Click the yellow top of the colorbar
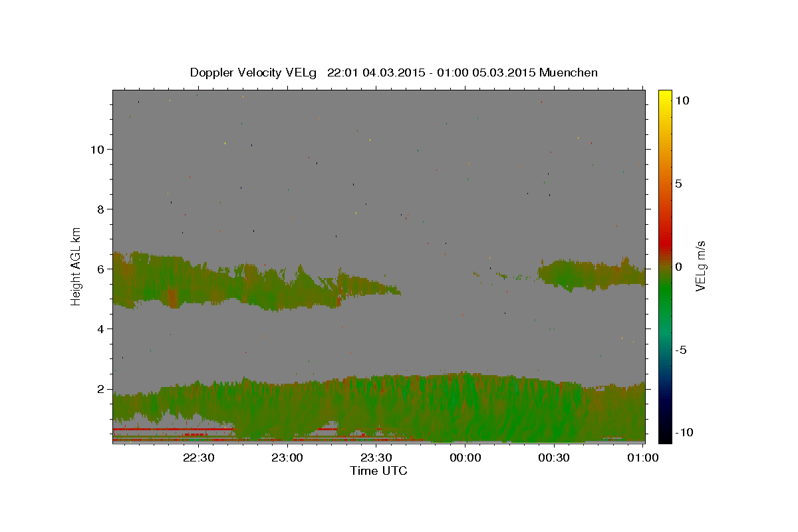The height and width of the screenshot is (532, 798). pyautogui.click(x=664, y=96)
